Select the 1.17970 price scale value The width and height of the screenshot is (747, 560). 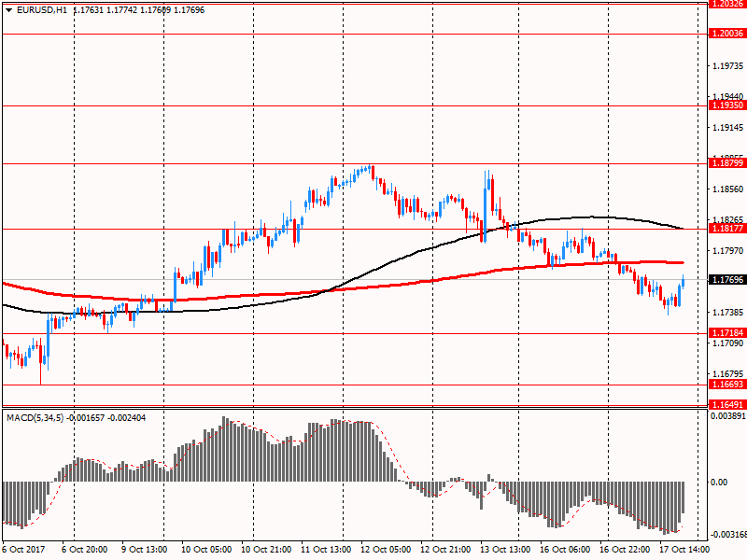(727, 250)
